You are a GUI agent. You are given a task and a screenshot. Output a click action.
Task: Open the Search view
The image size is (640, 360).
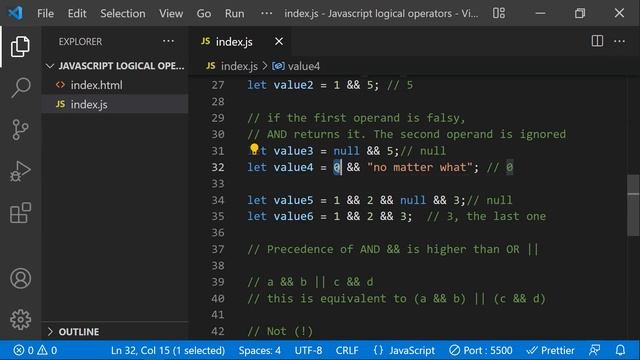20,88
